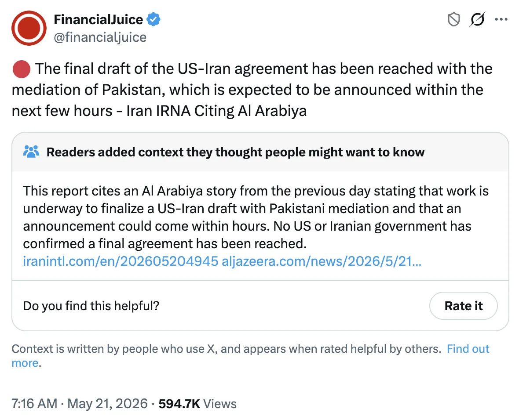Open the iranintl.com source link
519x420 pixels.
121,261
